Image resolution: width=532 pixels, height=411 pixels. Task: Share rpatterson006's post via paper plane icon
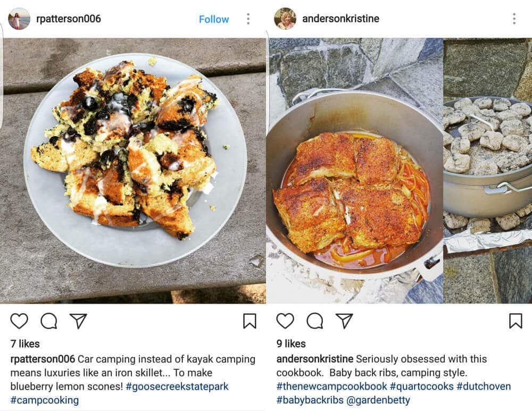click(x=78, y=321)
